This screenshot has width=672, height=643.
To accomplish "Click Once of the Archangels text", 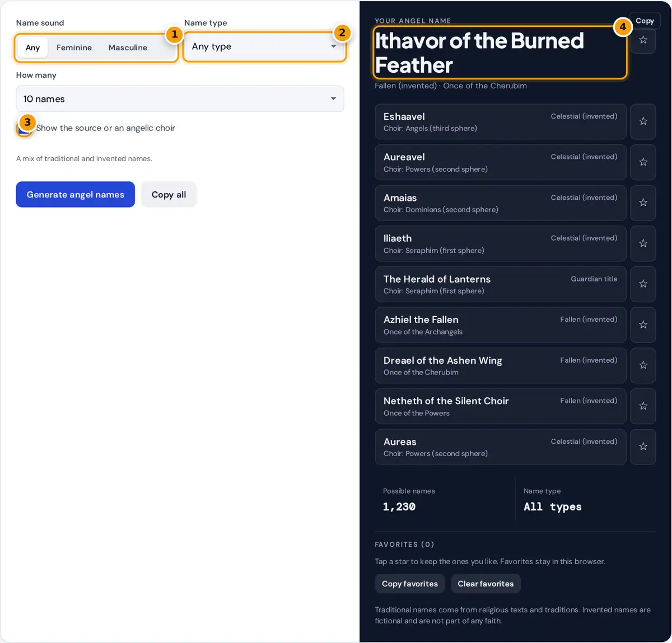I will 423,332.
